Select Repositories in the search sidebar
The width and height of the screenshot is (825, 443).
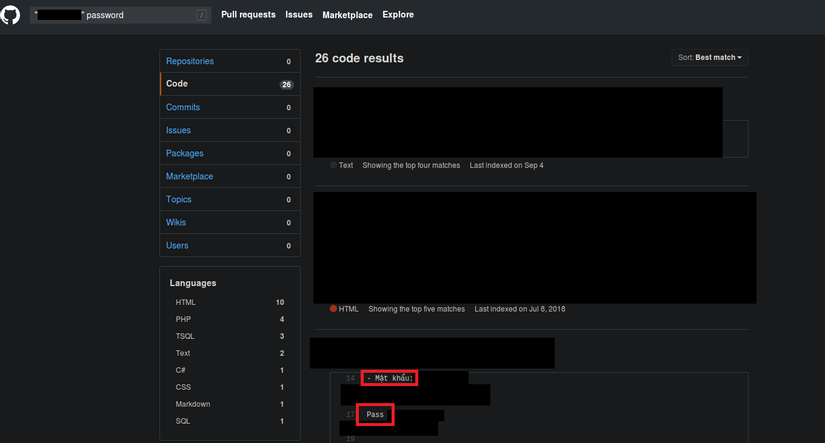coord(230,61)
